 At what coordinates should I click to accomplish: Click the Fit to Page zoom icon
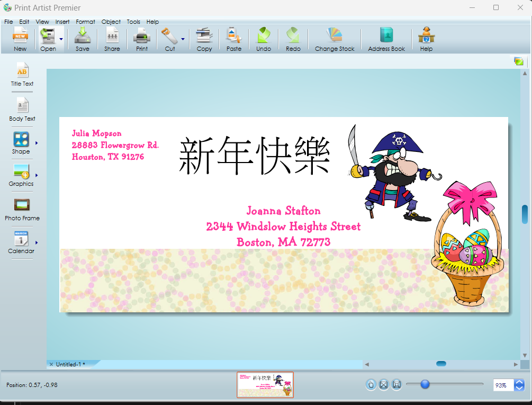point(383,384)
